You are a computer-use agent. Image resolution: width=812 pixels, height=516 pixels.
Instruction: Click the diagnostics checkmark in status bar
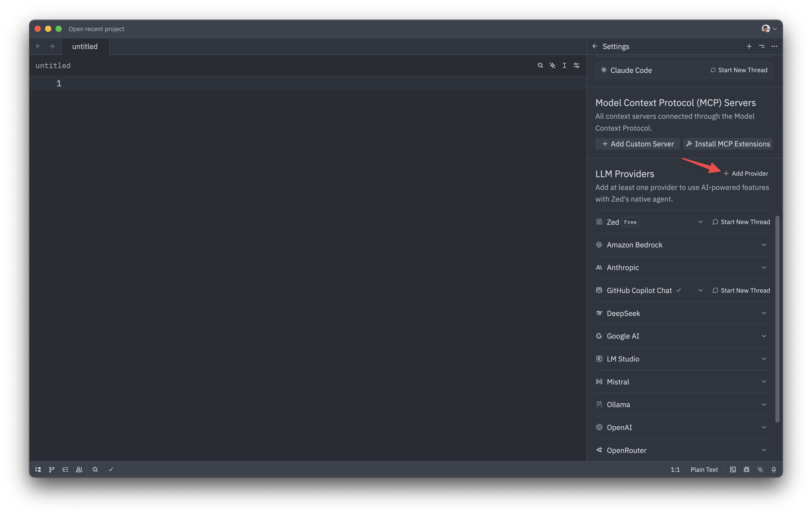click(x=111, y=469)
